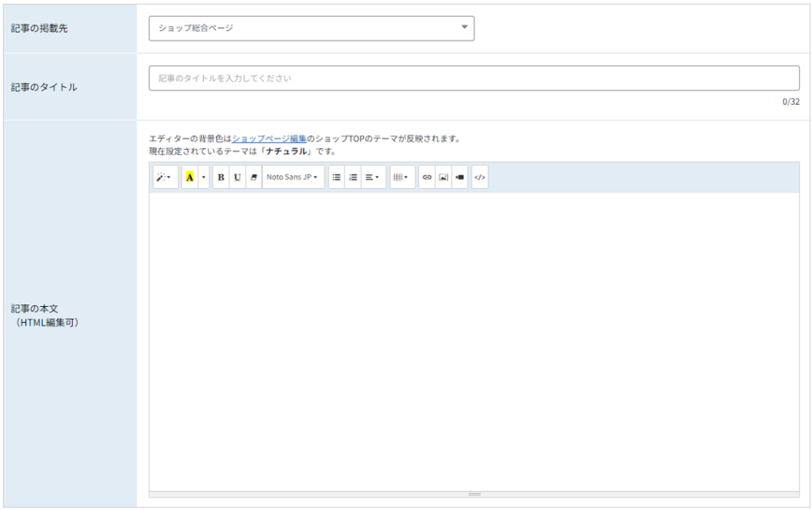
Task: Apply the yellow highlight text color
Action: 190,177
